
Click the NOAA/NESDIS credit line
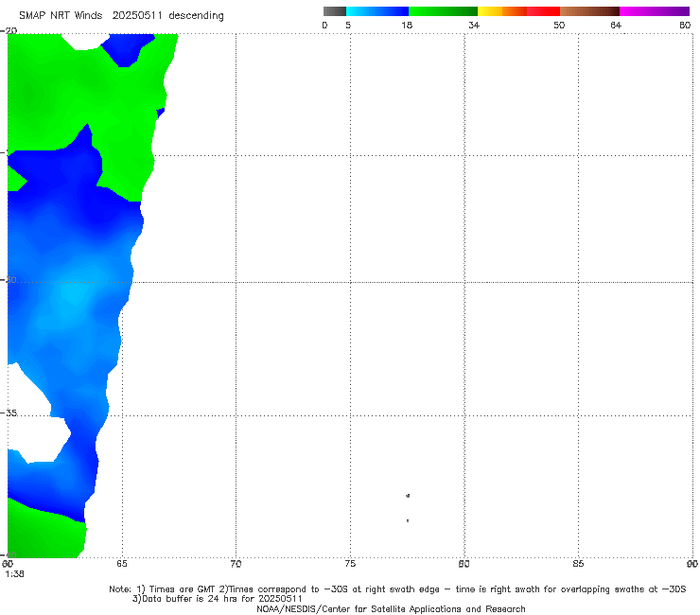391,608
